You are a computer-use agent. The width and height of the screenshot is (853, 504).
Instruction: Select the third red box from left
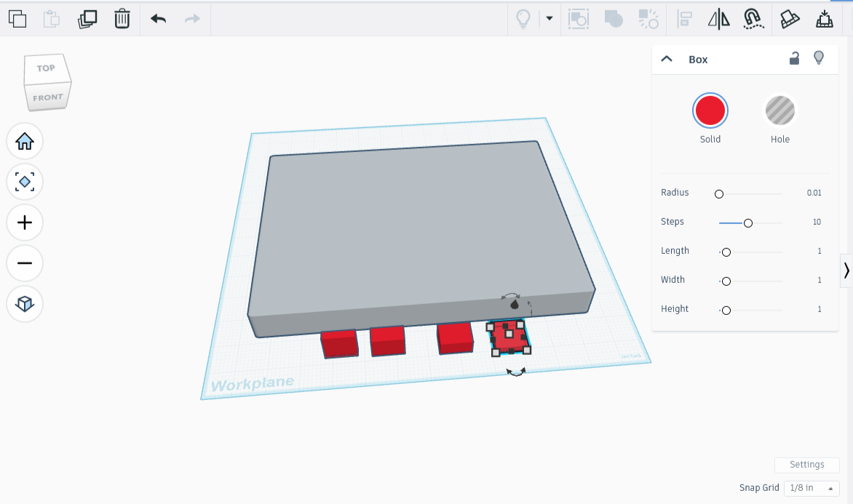point(455,338)
